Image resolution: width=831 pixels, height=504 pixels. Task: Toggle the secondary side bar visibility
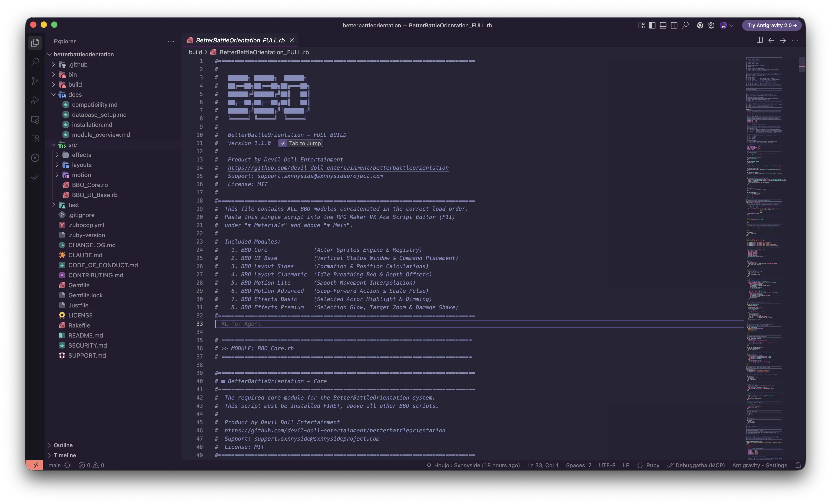click(x=674, y=25)
